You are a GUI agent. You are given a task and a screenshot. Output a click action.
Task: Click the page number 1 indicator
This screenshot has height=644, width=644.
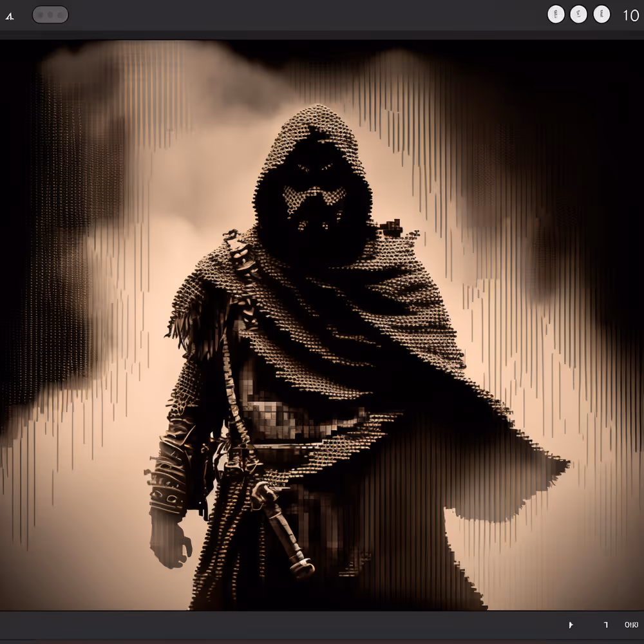[x=605, y=625]
